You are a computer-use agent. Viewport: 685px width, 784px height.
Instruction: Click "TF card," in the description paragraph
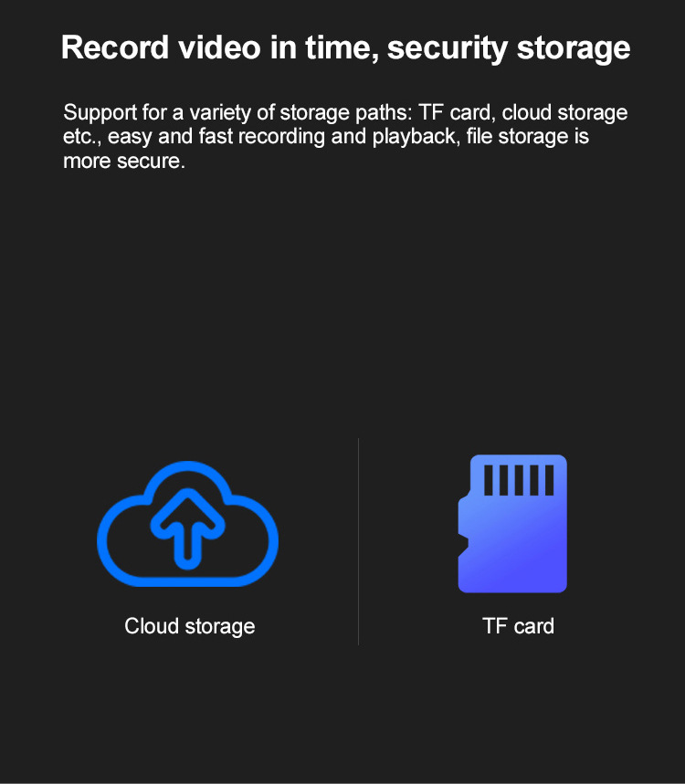457,112
